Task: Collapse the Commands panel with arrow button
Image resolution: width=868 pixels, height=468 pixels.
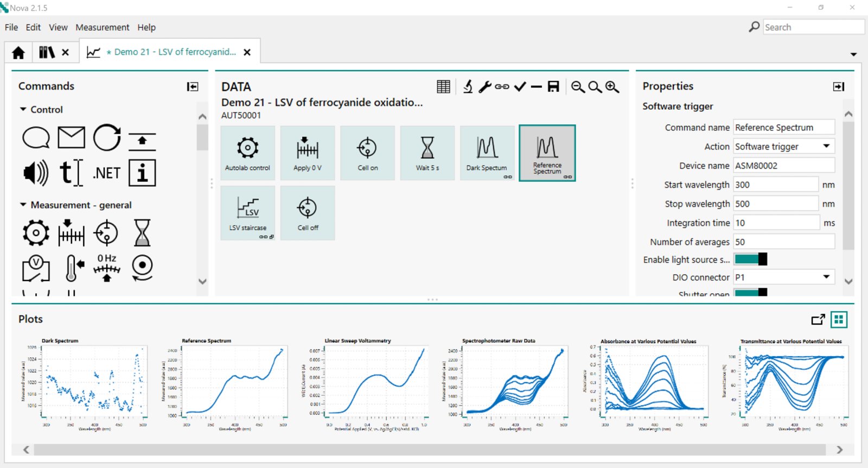Action: tap(193, 87)
